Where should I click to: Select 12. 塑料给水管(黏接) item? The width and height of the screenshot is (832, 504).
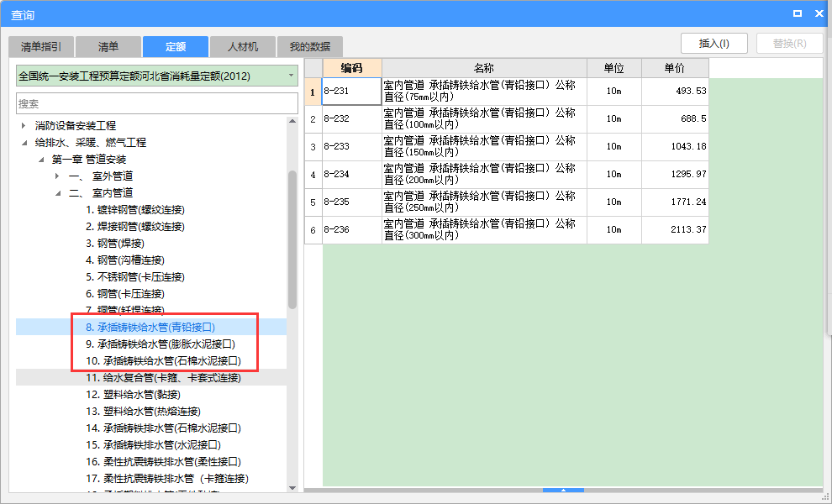click(133, 395)
